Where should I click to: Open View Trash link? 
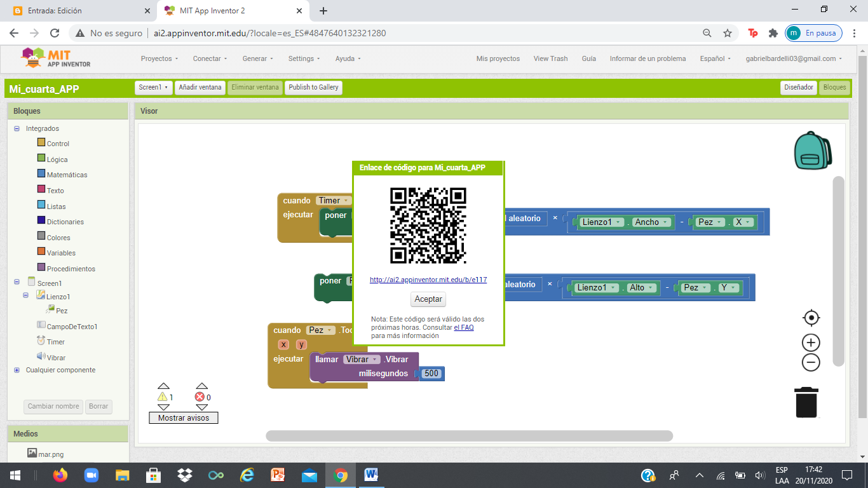pyautogui.click(x=551, y=58)
